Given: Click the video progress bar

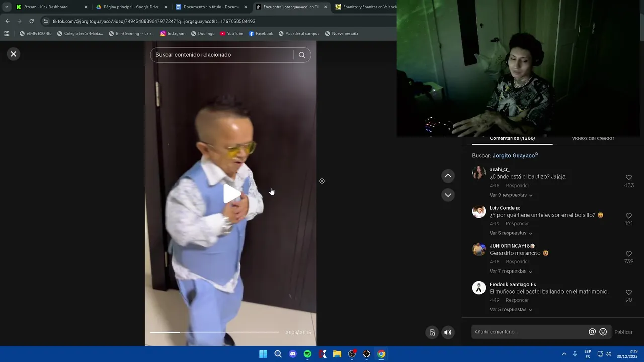Looking at the screenshot, I should point(214,332).
